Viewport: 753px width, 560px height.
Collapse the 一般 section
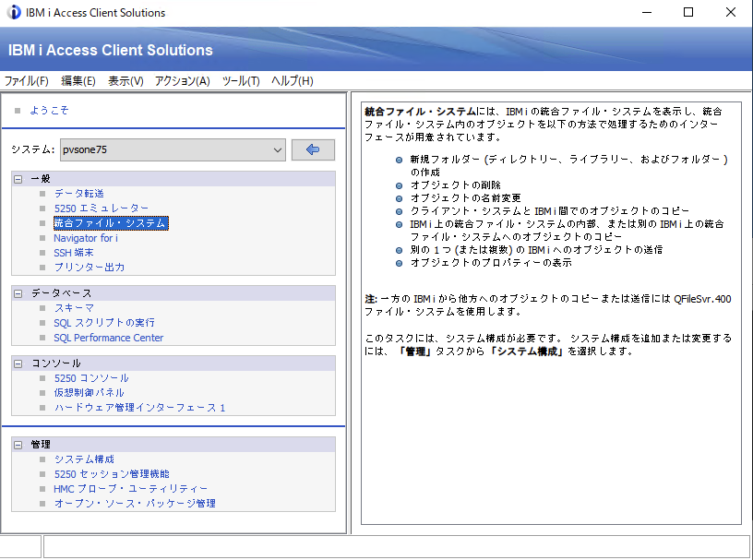click(18, 179)
